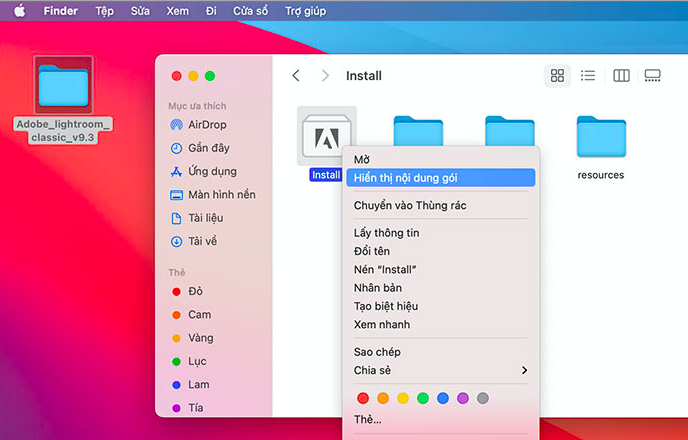Open the Xem menu
Viewport: 688px width, 440px height.
point(177,11)
